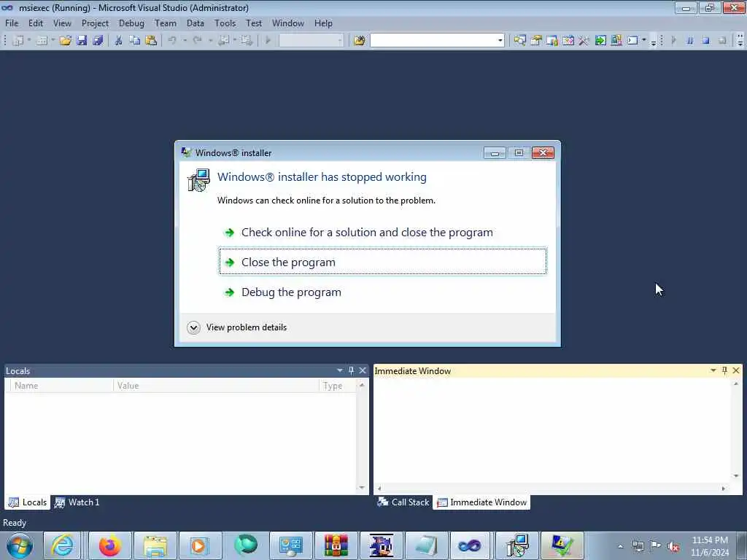Image resolution: width=747 pixels, height=560 pixels.
Task: Click the Stop Debugging square icon
Action: (x=706, y=41)
